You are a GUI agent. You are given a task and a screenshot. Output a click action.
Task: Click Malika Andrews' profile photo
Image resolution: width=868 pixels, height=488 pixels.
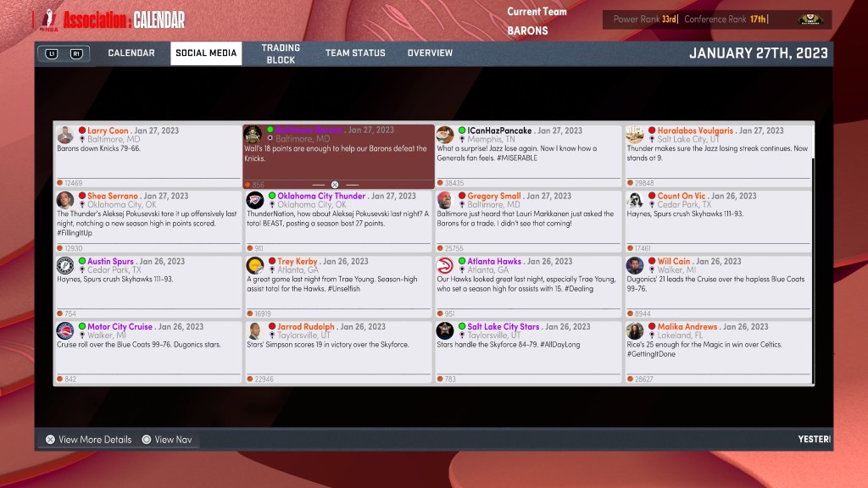635,330
